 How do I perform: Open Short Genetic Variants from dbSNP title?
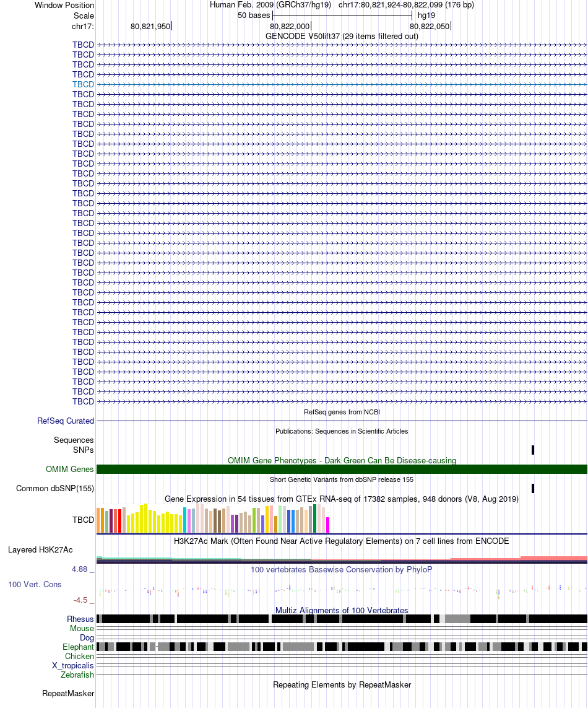[x=342, y=479]
